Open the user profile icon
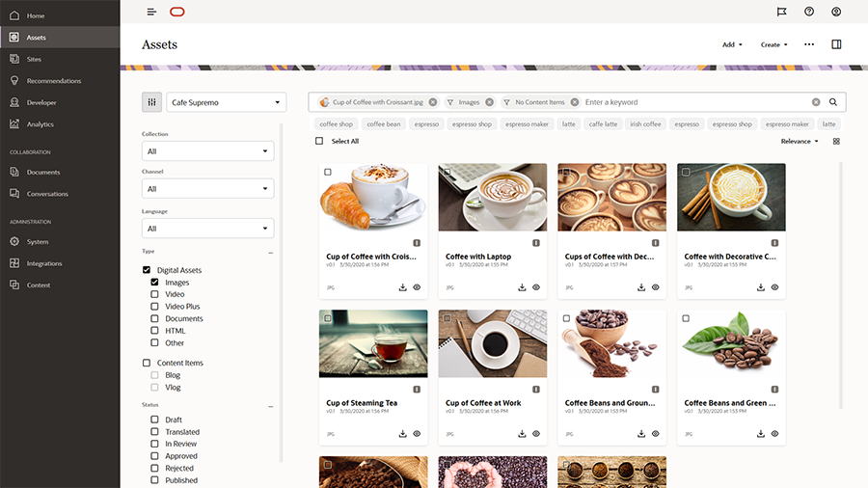The width and height of the screenshot is (868, 488). pyautogui.click(x=836, y=12)
